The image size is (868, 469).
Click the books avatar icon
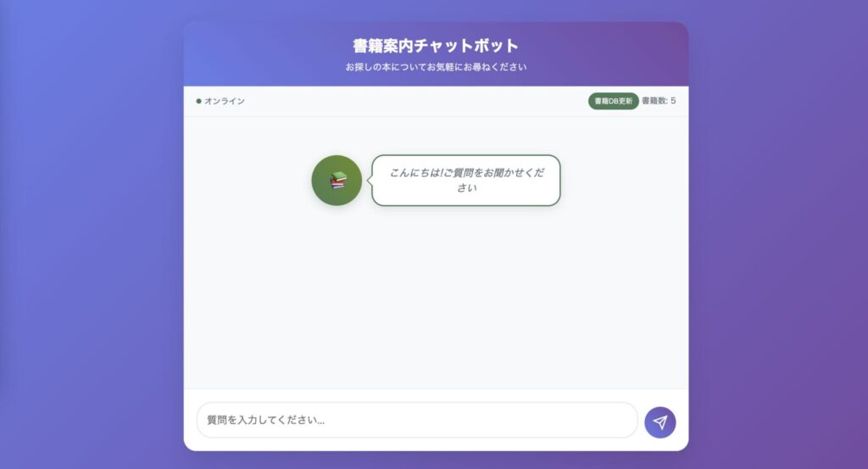tap(337, 181)
